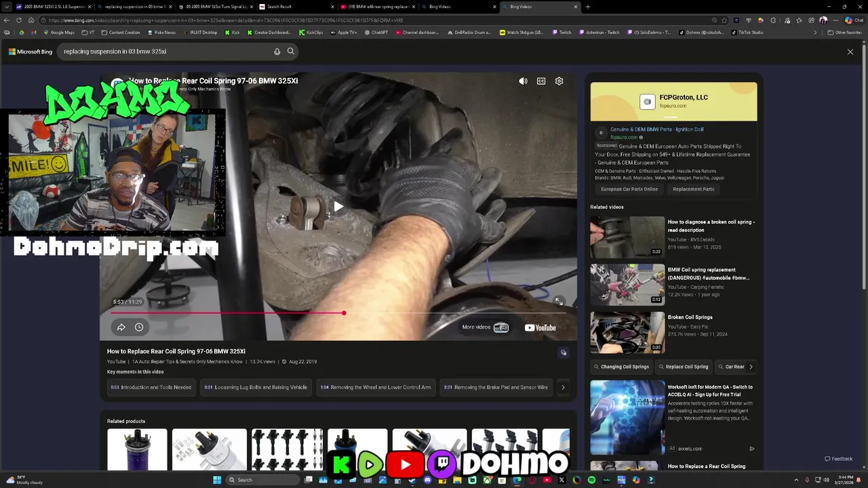Open Microsoft Bing logo home link
The width and height of the screenshot is (868, 488).
click(x=31, y=52)
